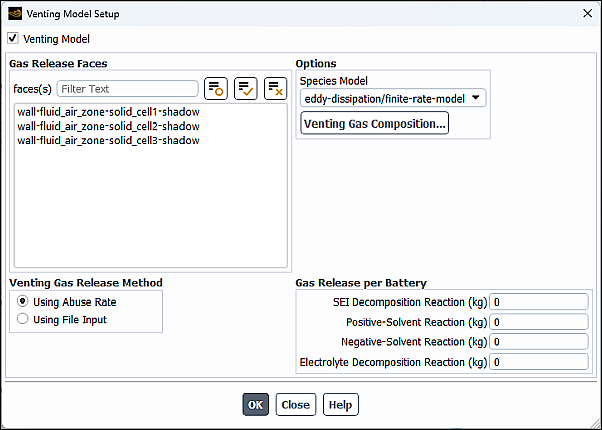Edit Negative-Solvent Reaction mass field

point(539,342)
